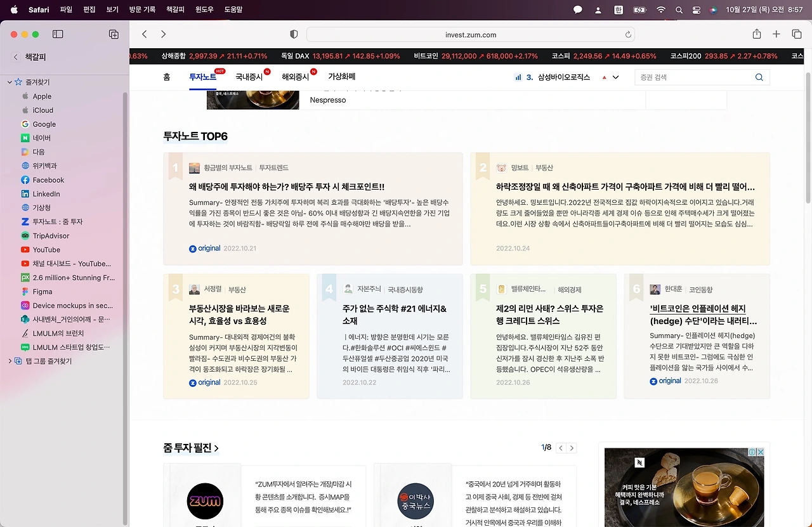This screenshot has width=812, height=527.
Task: Show tab overview icon
Action: coord(797,34)
